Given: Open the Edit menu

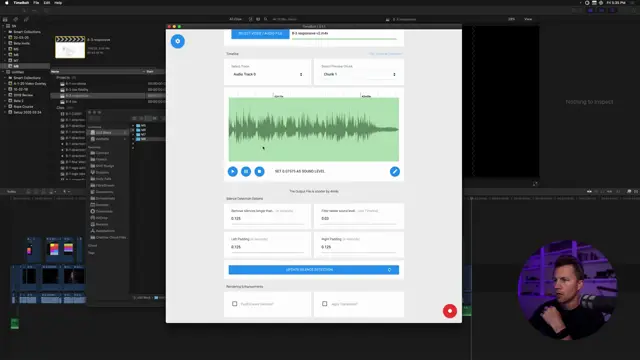Looking at the screenshot, I should (47, 3).
